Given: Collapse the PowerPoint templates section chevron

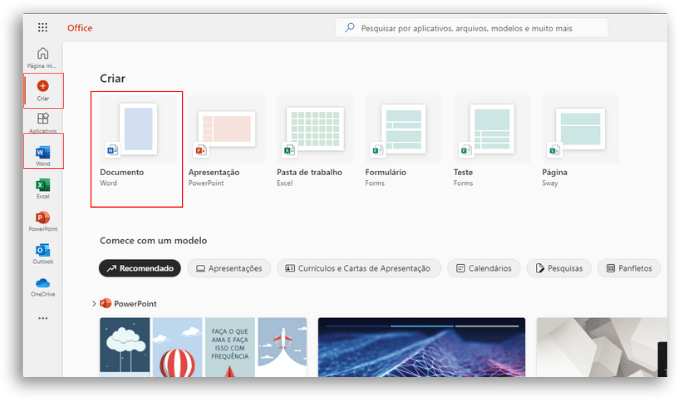Looking at the screenshot, I should click(x=94, y=304).
